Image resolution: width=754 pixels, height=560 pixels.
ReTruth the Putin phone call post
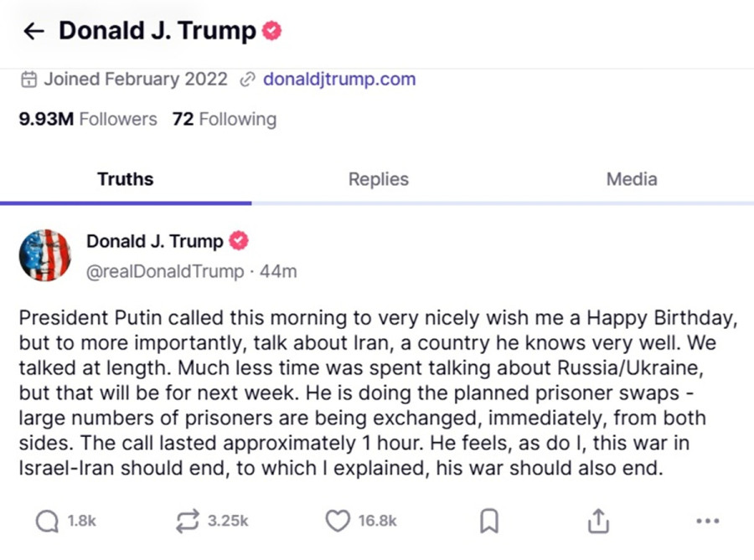188,521
